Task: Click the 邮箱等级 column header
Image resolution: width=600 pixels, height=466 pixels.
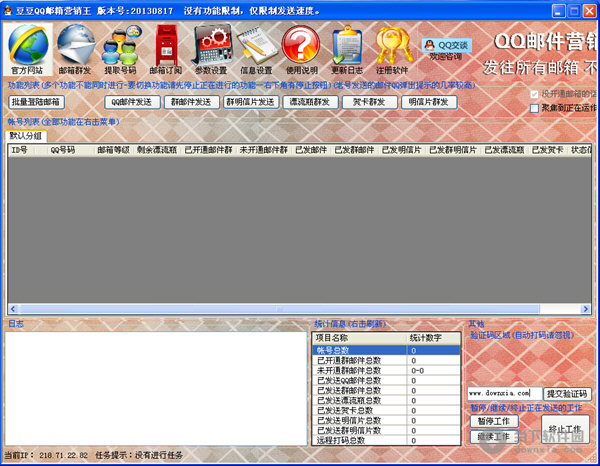Action: coord(114,150)
